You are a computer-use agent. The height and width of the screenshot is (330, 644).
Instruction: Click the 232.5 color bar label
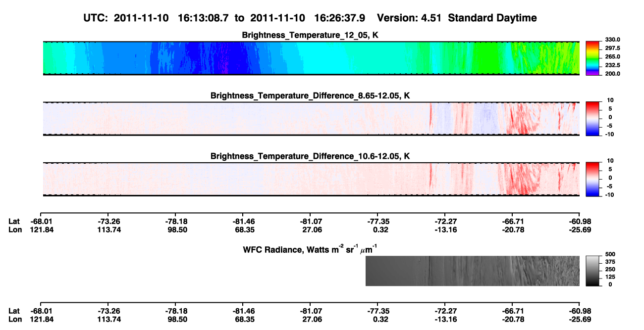(x=612, y=65)
